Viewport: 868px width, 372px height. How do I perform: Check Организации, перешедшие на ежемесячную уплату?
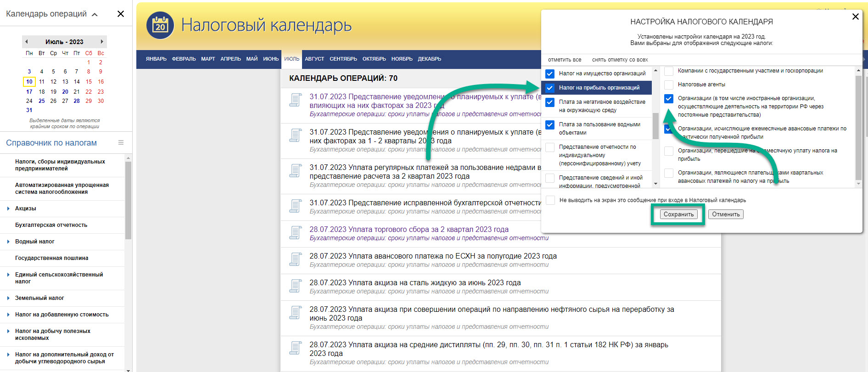click(669, 151)
